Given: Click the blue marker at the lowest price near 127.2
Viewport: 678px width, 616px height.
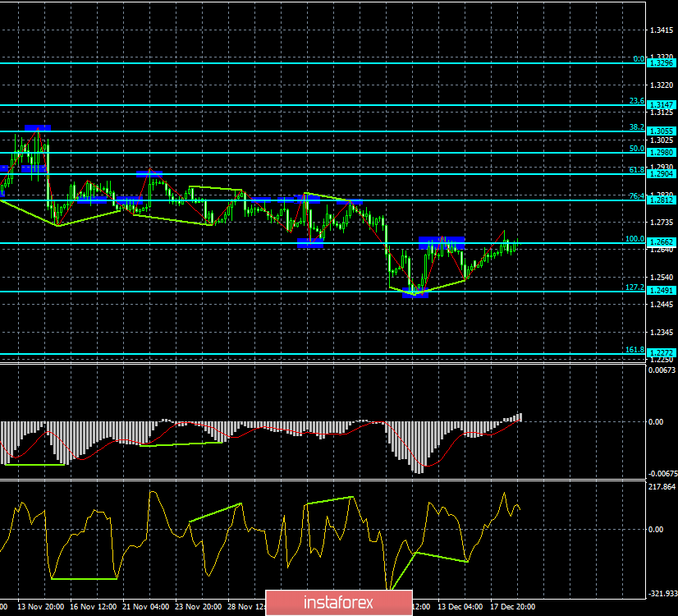Looking at the screenshot, I should [415, 294].
